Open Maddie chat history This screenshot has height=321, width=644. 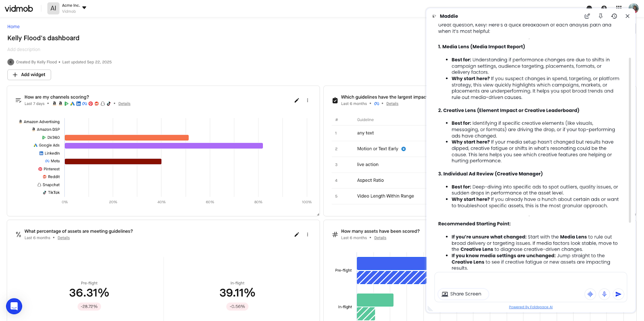tap(614, 16)
